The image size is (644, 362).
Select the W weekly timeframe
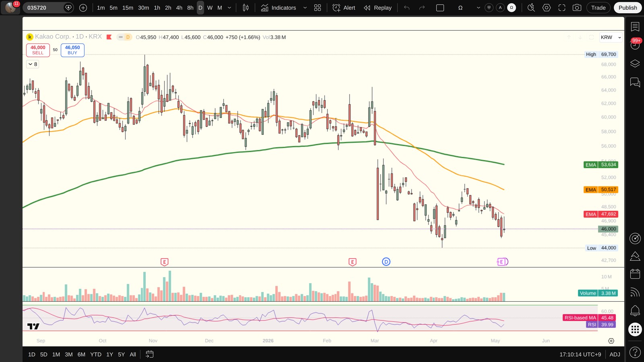210,8
